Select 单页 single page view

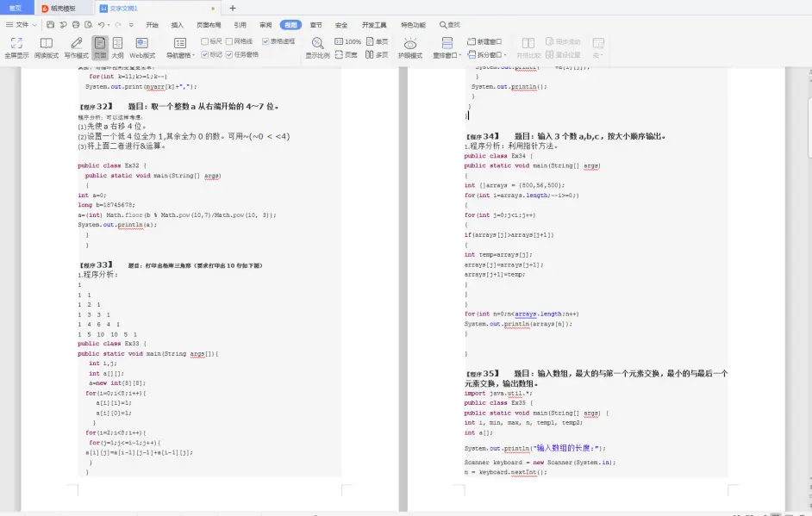(x=377, y=41)
